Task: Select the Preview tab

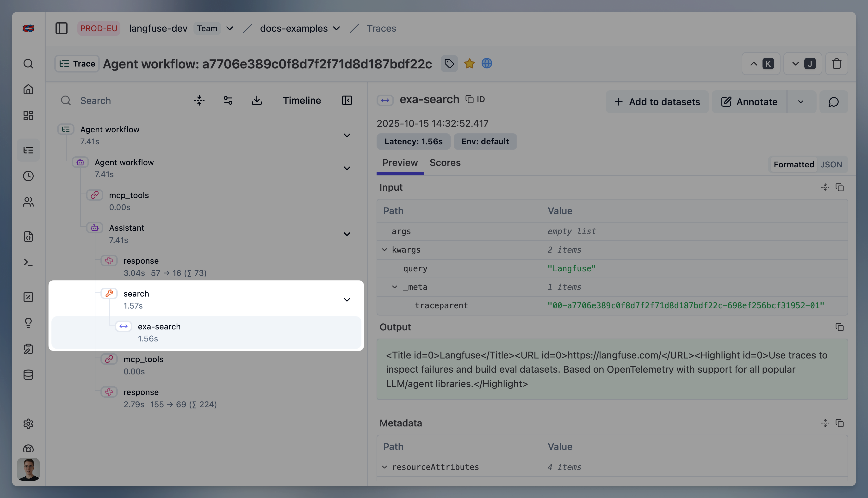Action: point(400,163)
